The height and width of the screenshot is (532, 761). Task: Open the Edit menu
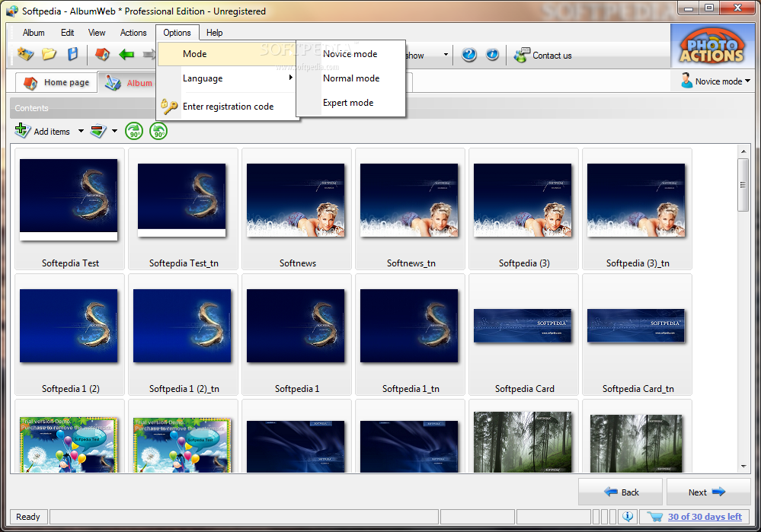pyautogui.click(x=68, y=33)
